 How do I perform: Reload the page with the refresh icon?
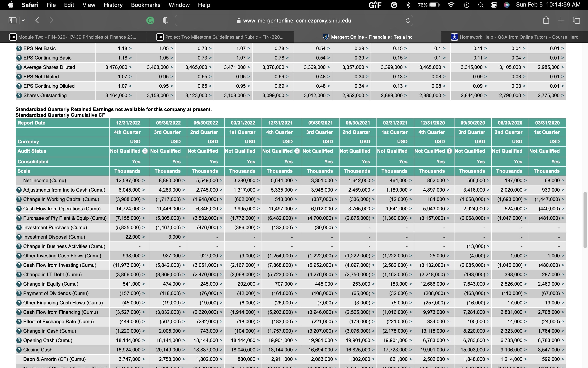pos(408,20)
